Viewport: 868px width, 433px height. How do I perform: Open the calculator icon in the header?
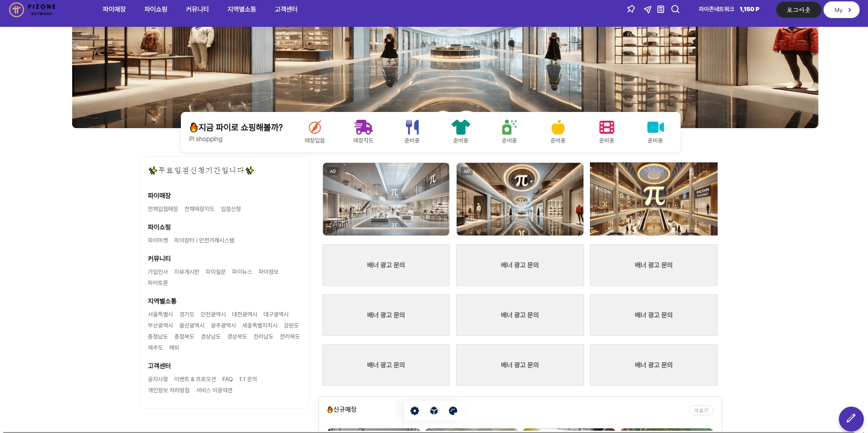(x=661, y=9)
